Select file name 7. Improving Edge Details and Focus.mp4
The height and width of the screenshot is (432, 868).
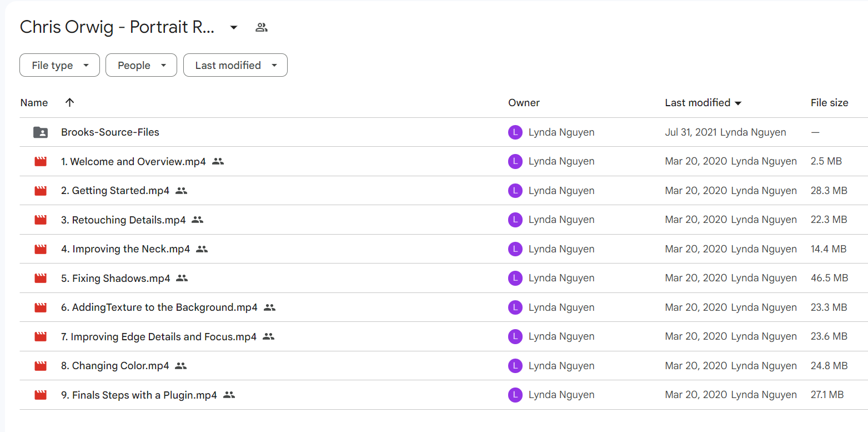(159, 337)
